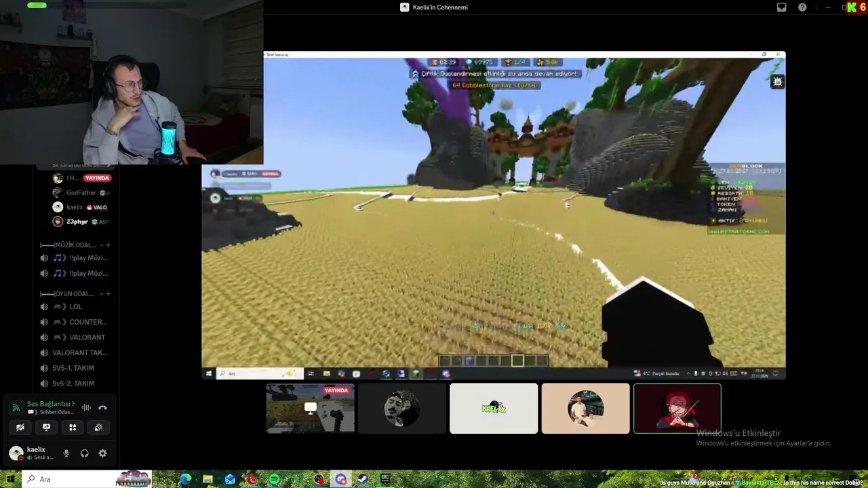
Task: Open Microsoft Edge from the taskbar
Action: [185, 479]
